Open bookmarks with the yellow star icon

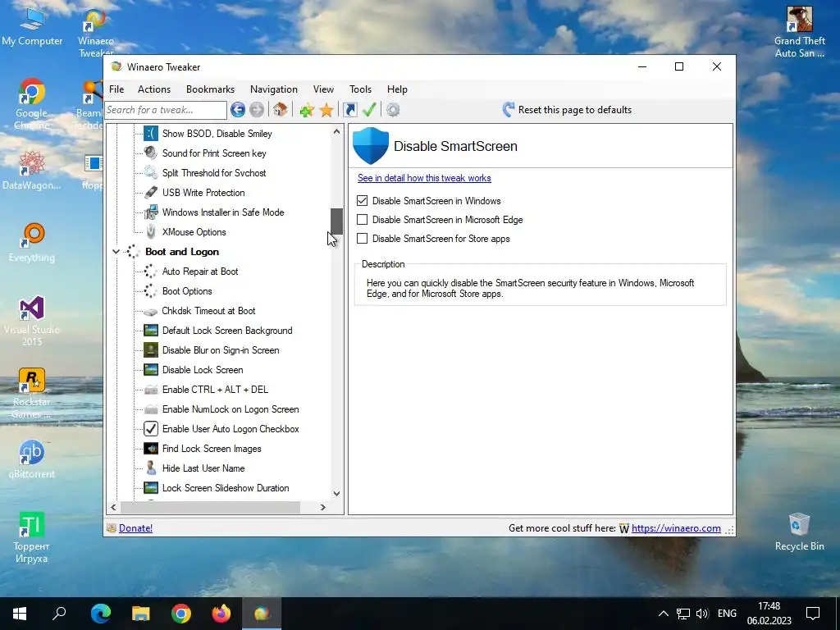pos(326,110)
